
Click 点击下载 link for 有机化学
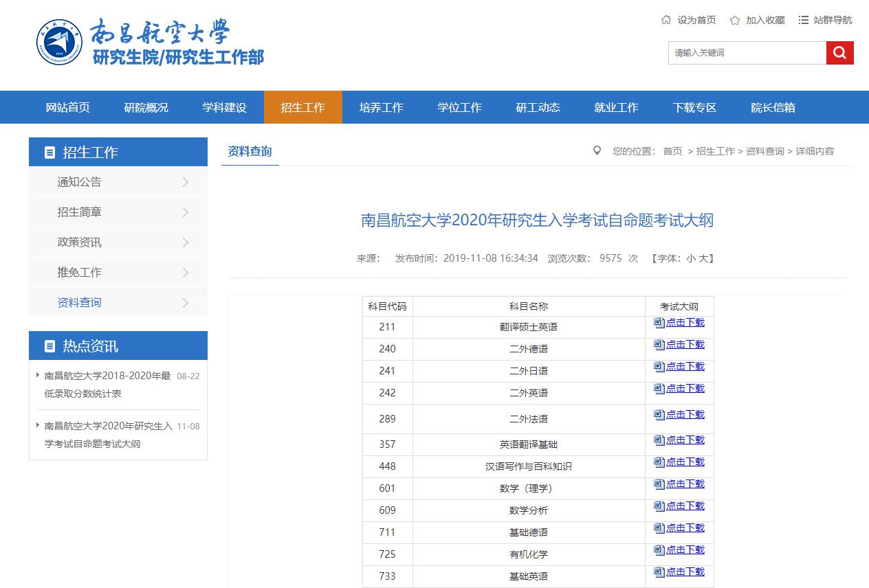[685, 550]
